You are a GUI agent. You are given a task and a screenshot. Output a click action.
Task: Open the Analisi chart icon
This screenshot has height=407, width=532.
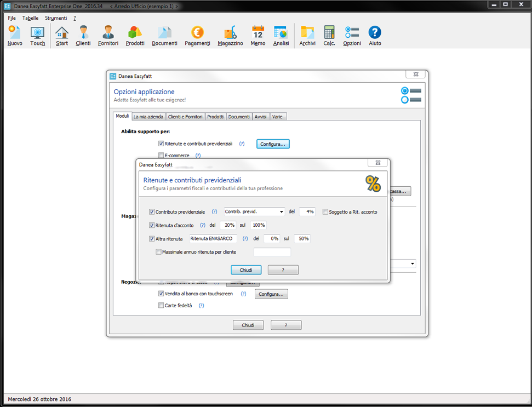[x=281, y=36]
